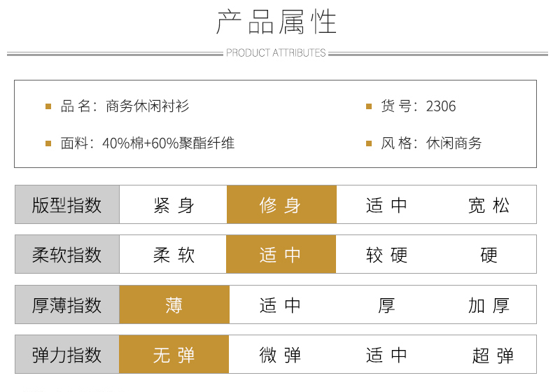Select 紧身 in the 版型指数 row

[174, 205]
